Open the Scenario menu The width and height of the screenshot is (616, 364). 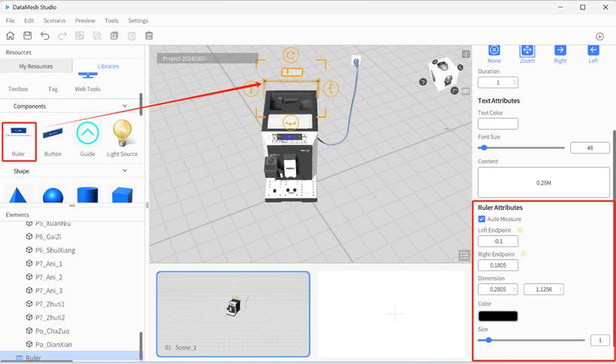tap(54, 20)
